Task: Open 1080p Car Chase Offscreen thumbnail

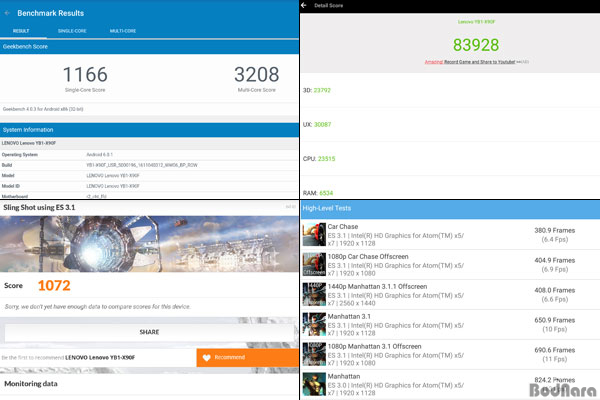Action: (x=314, y=264)
